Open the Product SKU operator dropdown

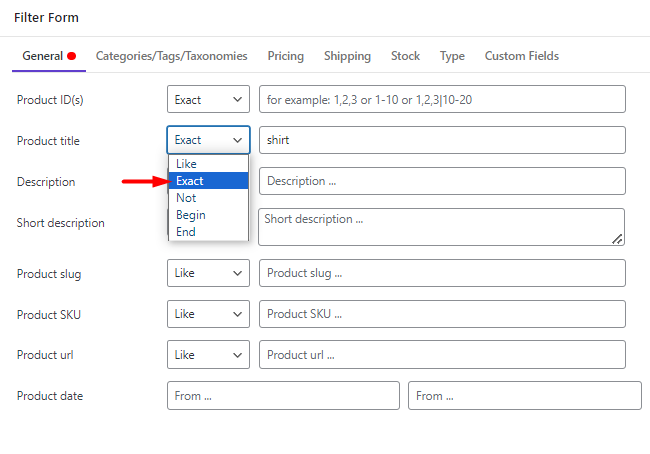coord(209,314)
